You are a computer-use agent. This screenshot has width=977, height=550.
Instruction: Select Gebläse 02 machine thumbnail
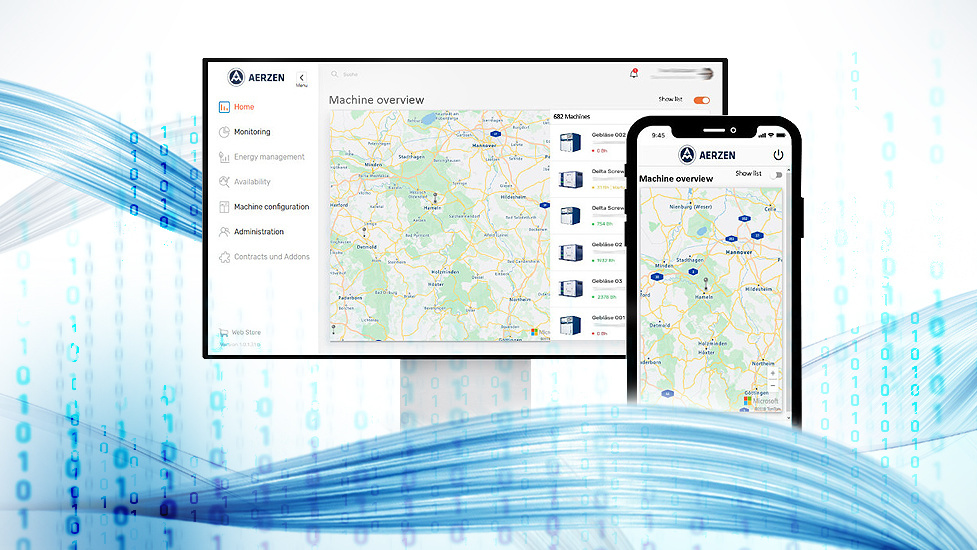tap(570, 252)
